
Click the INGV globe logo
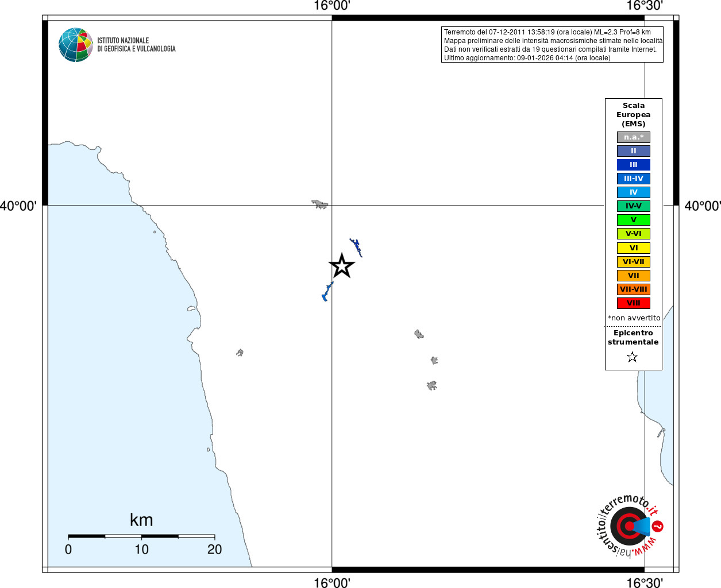tap(76, 45)
